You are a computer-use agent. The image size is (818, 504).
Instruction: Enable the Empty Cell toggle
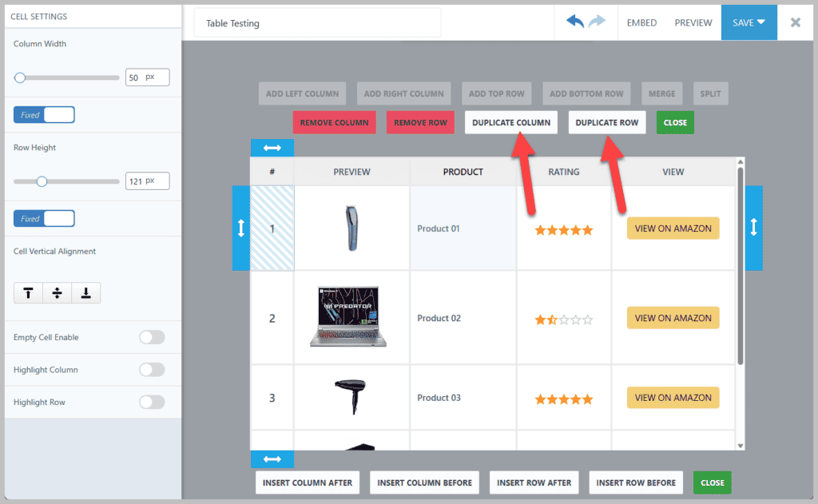pos(152,337)
